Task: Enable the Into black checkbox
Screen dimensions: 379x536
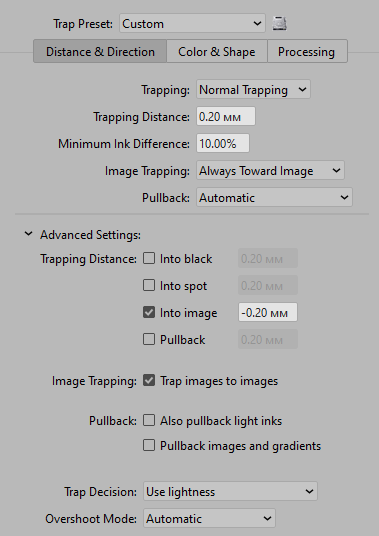Action: point(149,258)
